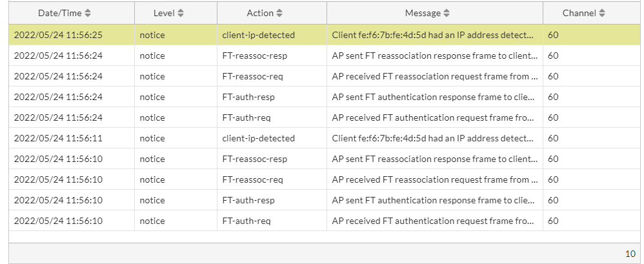Screen dimensions: 644x264
Task: Click FT-reassoc-resp action at 11:56:10
Action: click(x=254, y=159)
